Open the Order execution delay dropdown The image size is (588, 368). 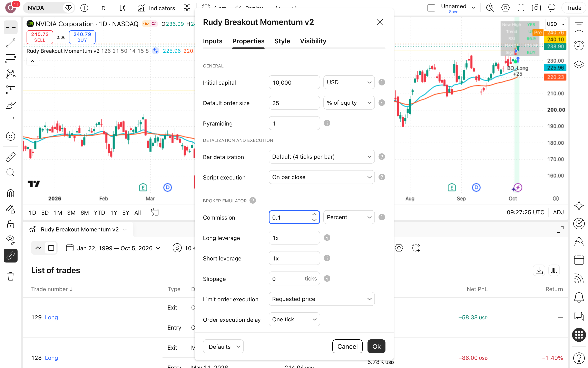[294, 319]
